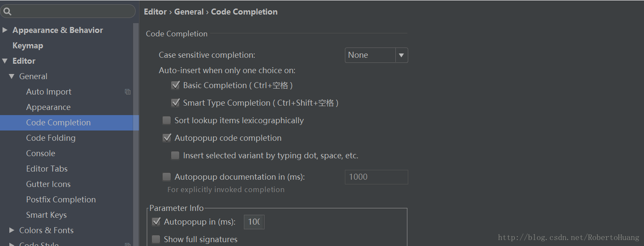Select Editor Tabs in sidebar
The image size is (644, 246).
pos(47,169)
